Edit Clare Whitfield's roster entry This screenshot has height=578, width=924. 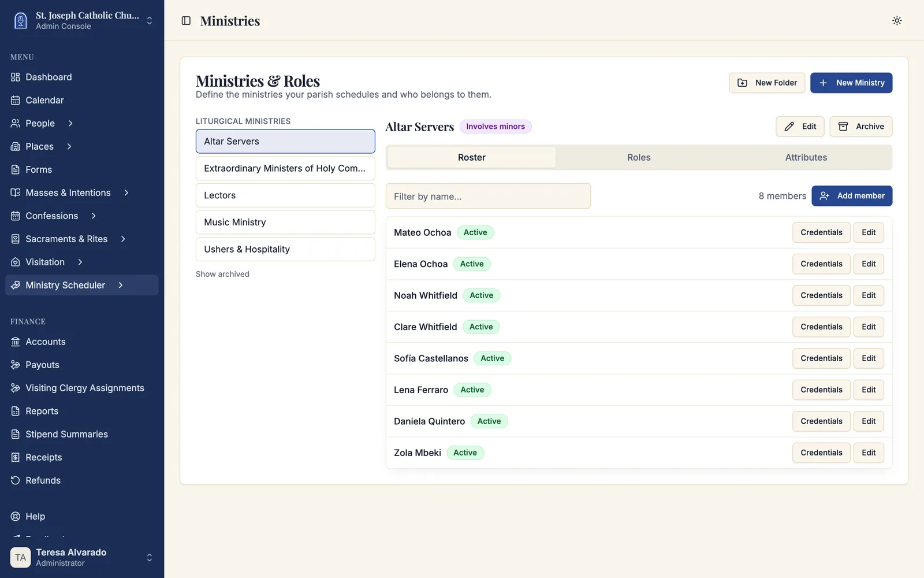(869, 327)
